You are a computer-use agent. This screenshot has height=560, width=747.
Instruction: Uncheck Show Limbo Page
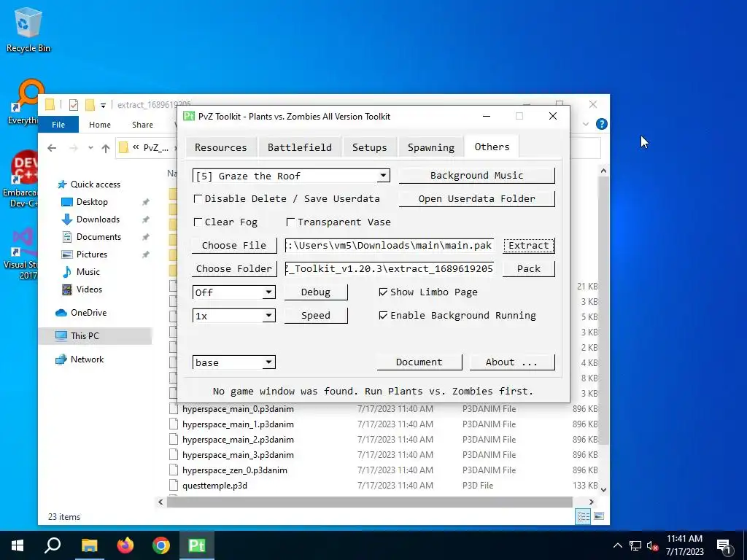click(x=383, y=292)
